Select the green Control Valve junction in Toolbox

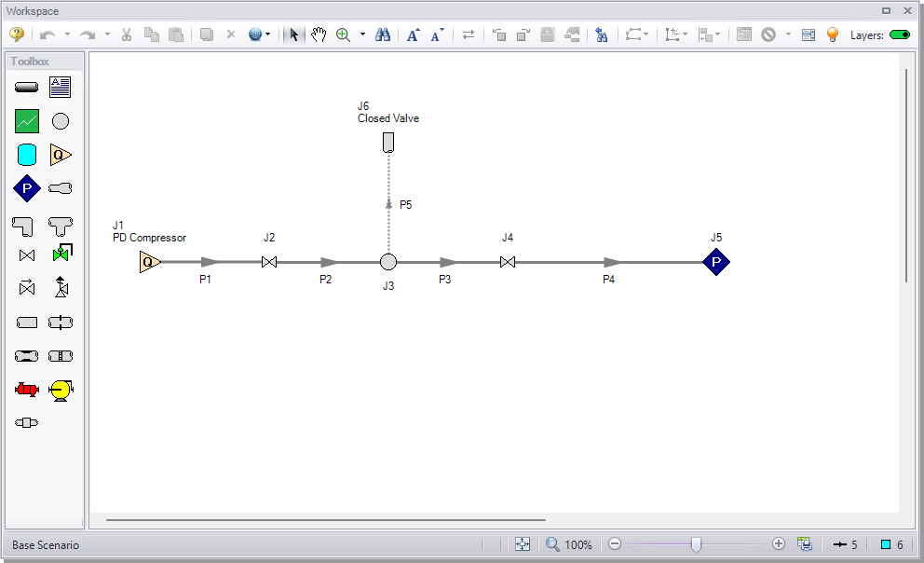61,254
